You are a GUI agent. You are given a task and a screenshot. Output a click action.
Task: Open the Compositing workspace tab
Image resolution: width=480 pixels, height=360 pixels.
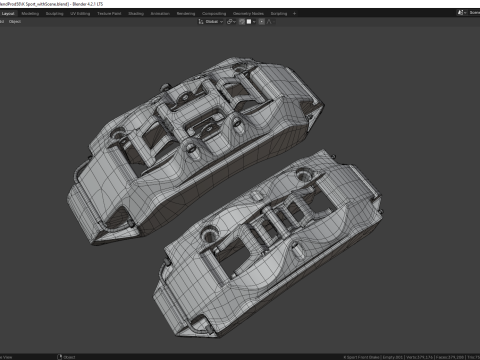click(x=214, y=13)
